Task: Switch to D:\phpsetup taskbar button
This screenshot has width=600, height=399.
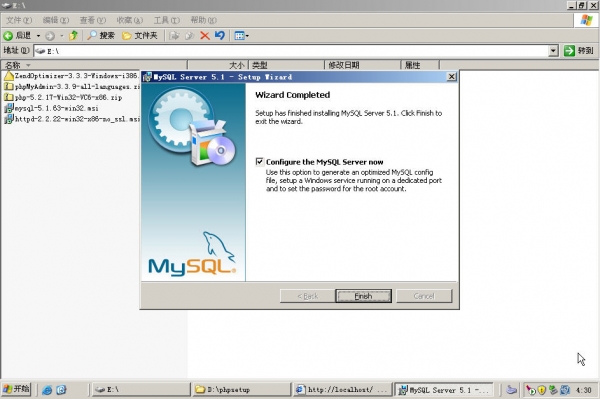Action: coord(242,389)
